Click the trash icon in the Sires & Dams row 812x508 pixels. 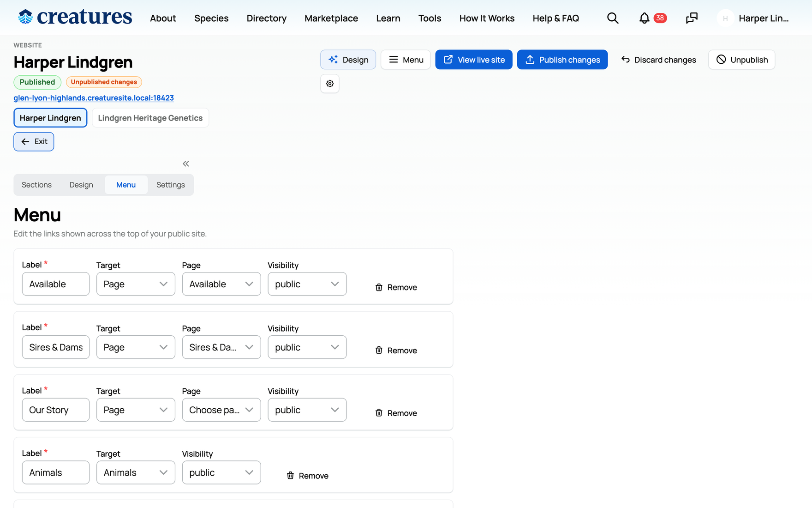[379, 350]
